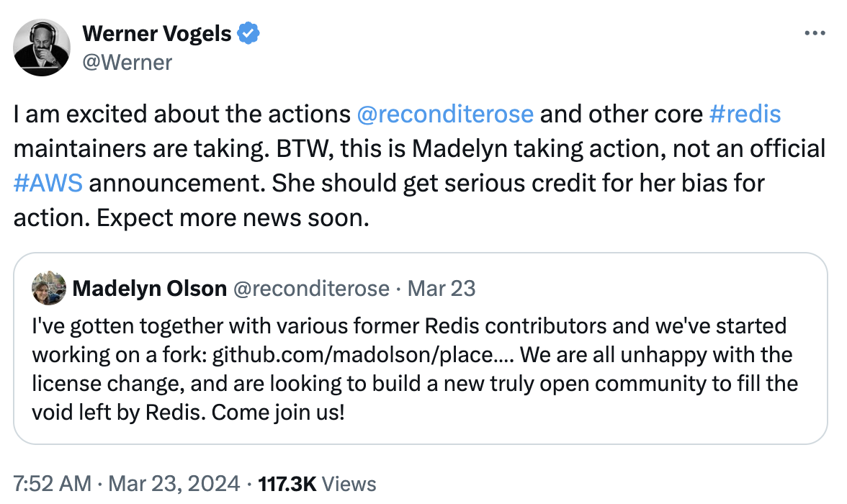Click the quoted tweet's Mar 23 date
847x504 pixels.
442,289
